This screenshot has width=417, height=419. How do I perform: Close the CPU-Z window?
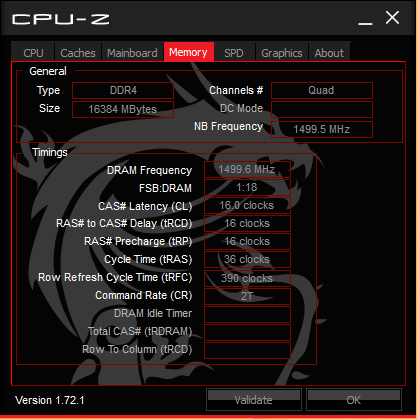392,18
